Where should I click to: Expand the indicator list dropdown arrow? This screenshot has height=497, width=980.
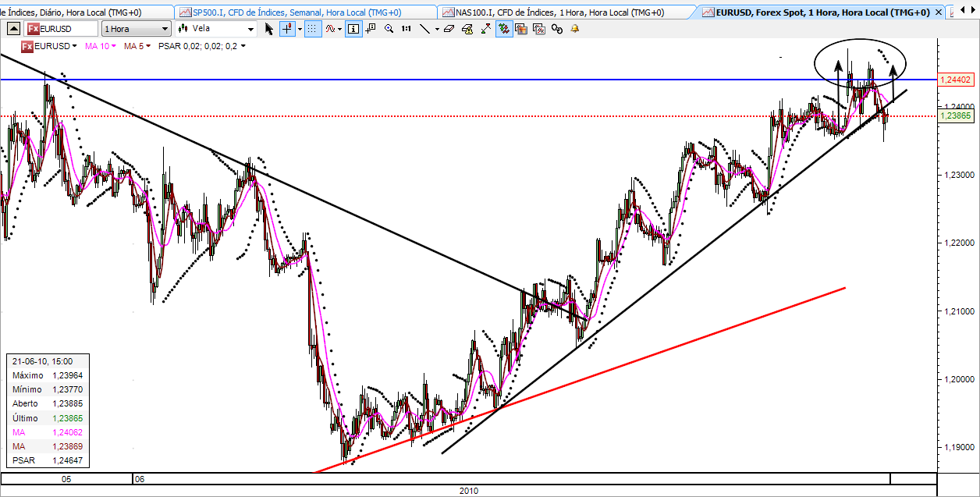pos(339,29)
